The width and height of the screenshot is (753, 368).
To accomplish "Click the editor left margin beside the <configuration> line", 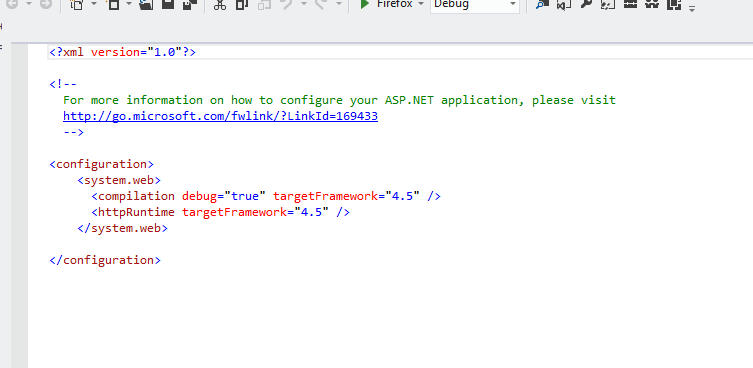I will point(20,164).
